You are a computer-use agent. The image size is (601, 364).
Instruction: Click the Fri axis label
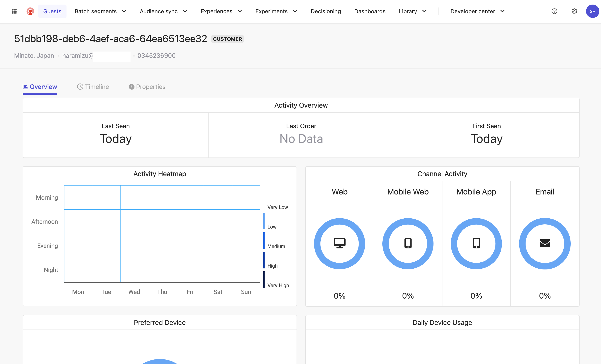190,292
